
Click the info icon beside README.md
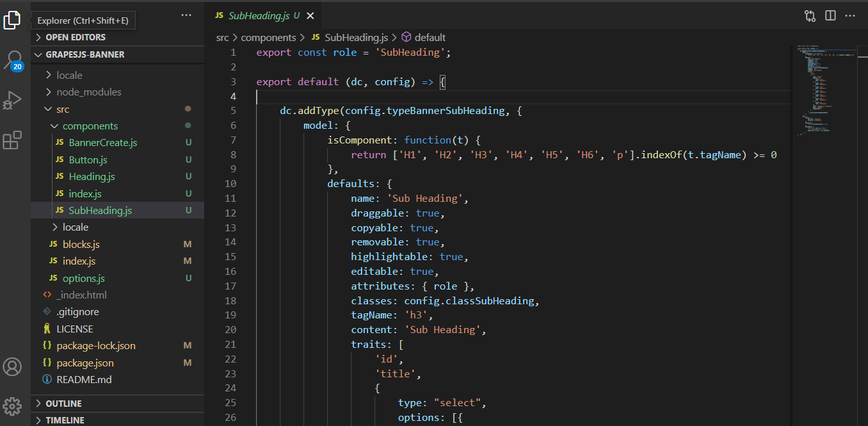(x=47, y=379)
